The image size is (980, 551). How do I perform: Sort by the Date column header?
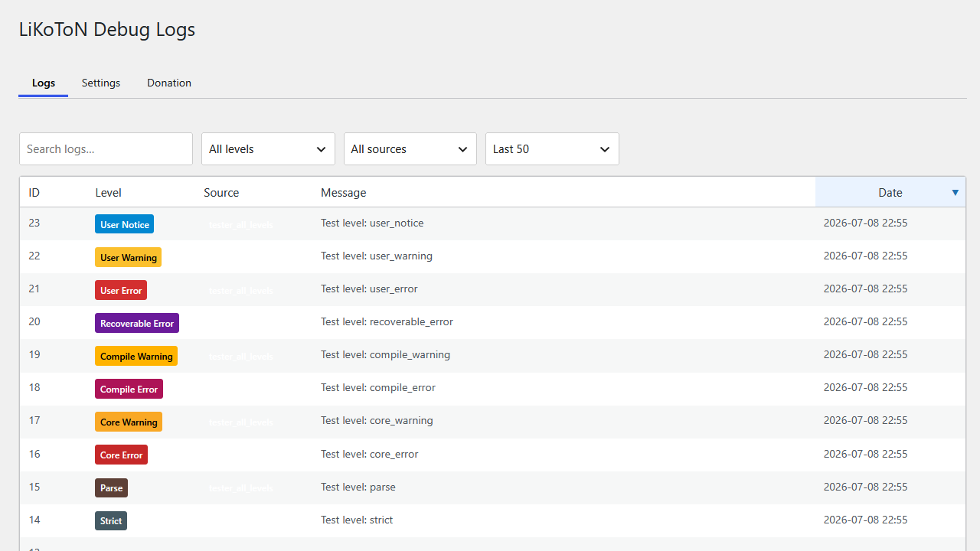click(x=890, y=193)
